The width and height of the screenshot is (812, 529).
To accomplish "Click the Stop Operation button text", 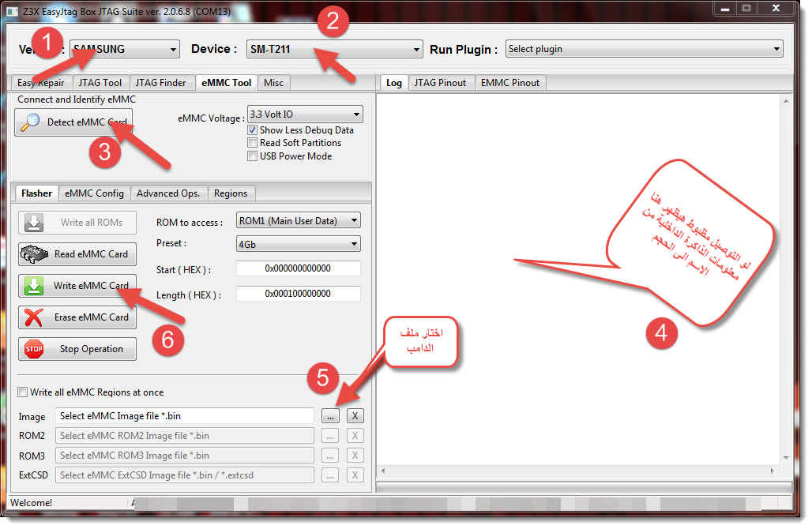I will [x=92, y=349].
